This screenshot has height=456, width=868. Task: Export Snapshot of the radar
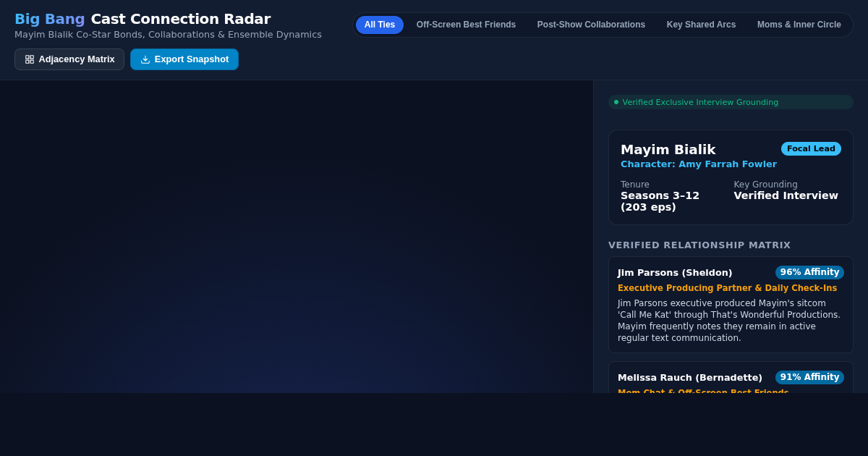click(x=184, y=59)
